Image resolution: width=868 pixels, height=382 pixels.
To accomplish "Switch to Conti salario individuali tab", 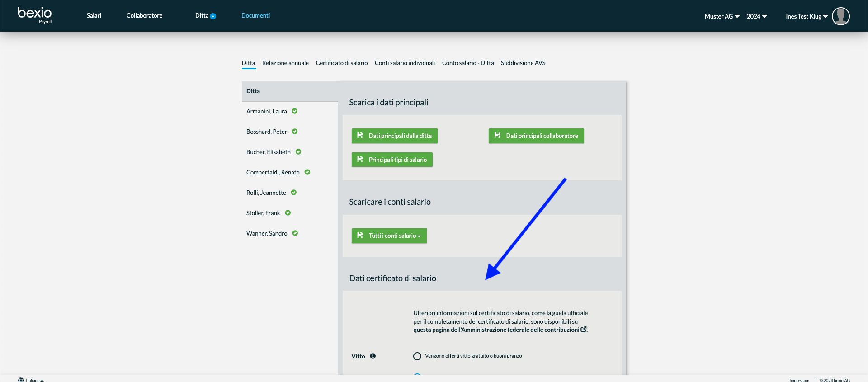I will click(x=405, y=63).
